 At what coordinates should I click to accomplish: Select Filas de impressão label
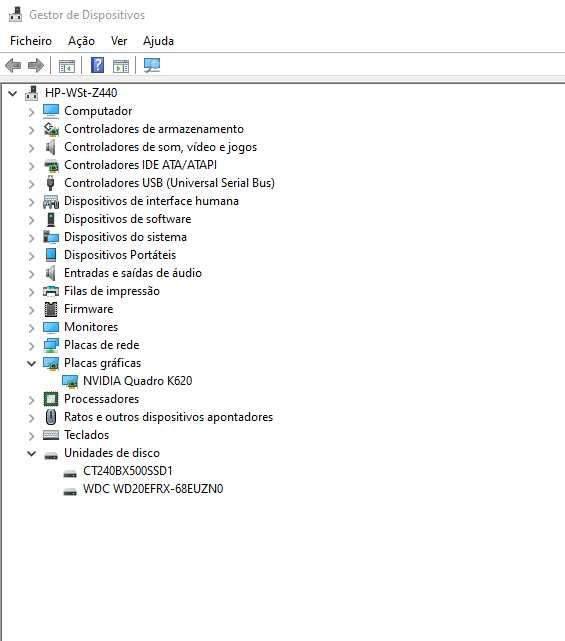coord(112,291)
